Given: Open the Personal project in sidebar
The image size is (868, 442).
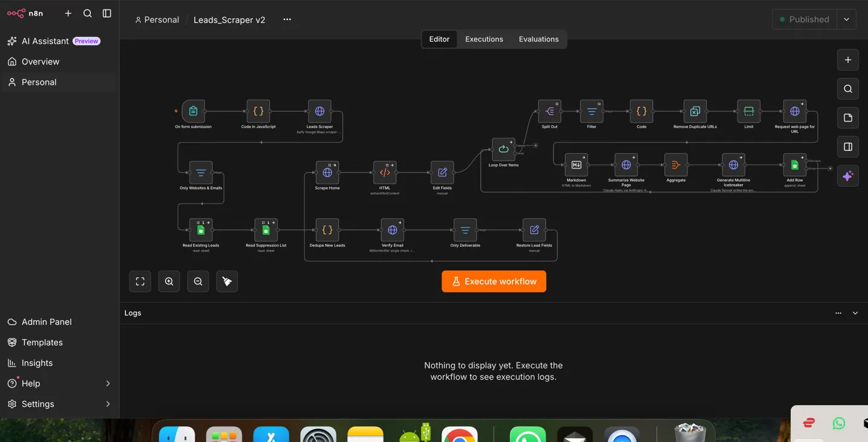Looking at the screenshot, I should coord(59,82).
